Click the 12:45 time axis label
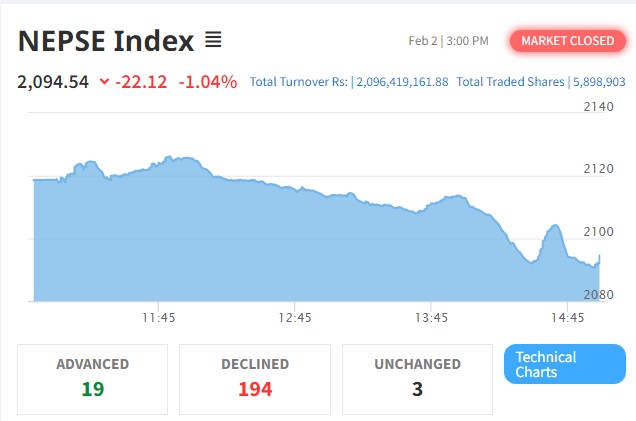This screenshot has width=636, height=421. coord(295,318)
